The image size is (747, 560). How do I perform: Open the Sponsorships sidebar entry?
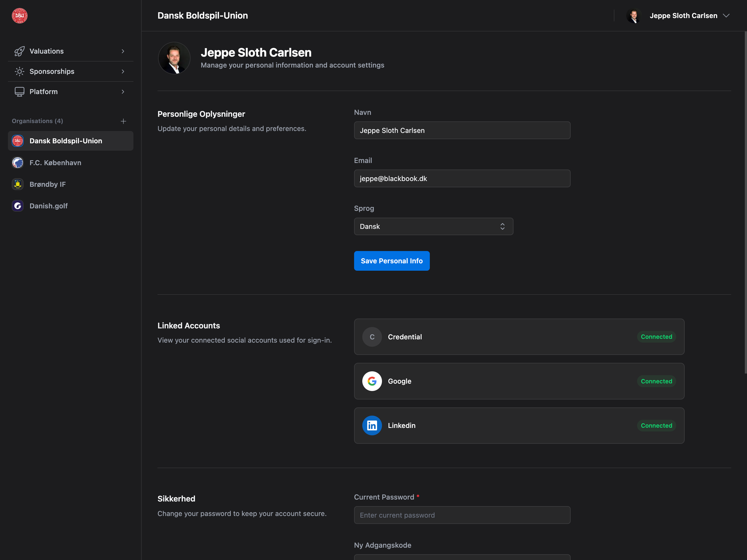[x=52, y=71]
